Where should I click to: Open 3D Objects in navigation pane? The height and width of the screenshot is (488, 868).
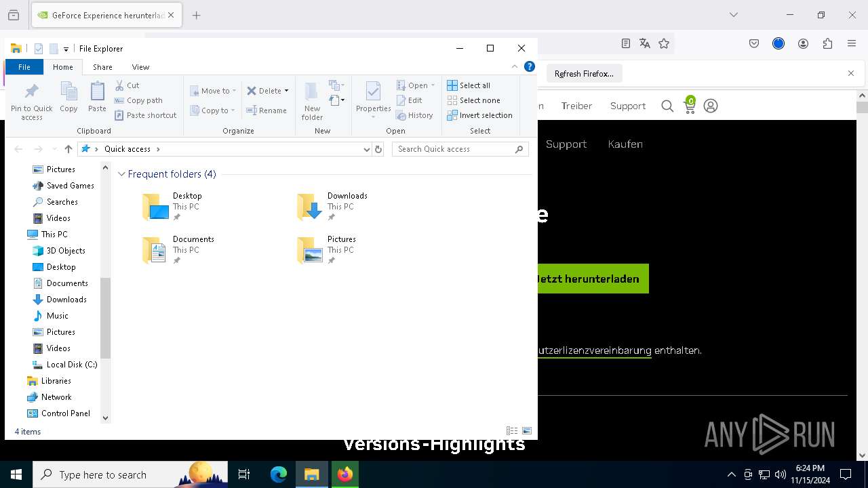point(59,251)
